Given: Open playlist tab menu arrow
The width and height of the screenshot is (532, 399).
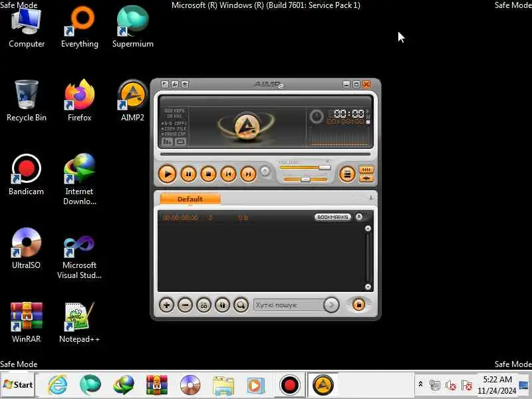Looking at the screenshot, I should 370,198.
